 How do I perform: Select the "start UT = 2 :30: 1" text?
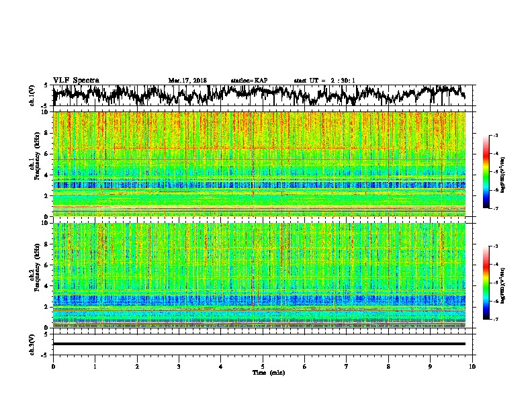tap(324, 81)
